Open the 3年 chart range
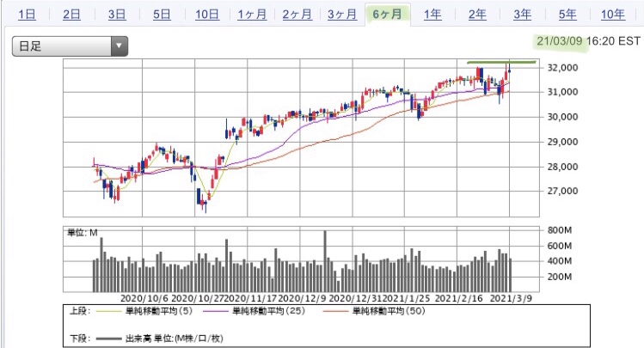This screenshot has height=348, width=644. 522,14
